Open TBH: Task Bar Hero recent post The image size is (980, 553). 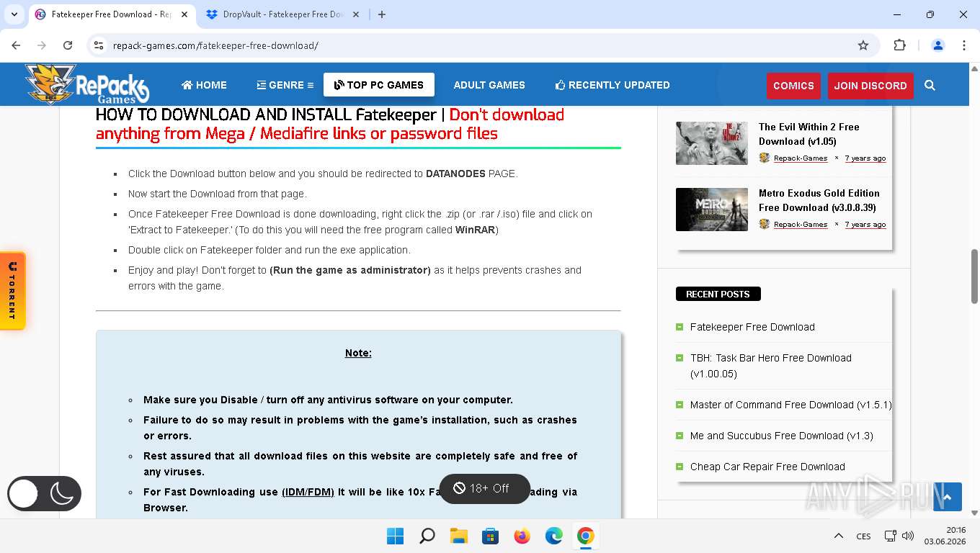(771, 366)
